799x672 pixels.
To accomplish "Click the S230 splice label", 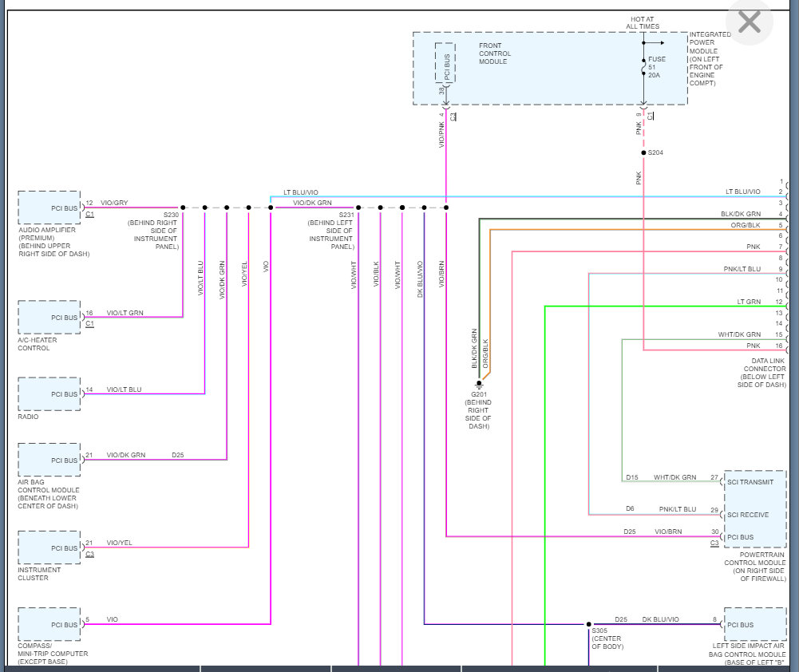I will point(171,215).
